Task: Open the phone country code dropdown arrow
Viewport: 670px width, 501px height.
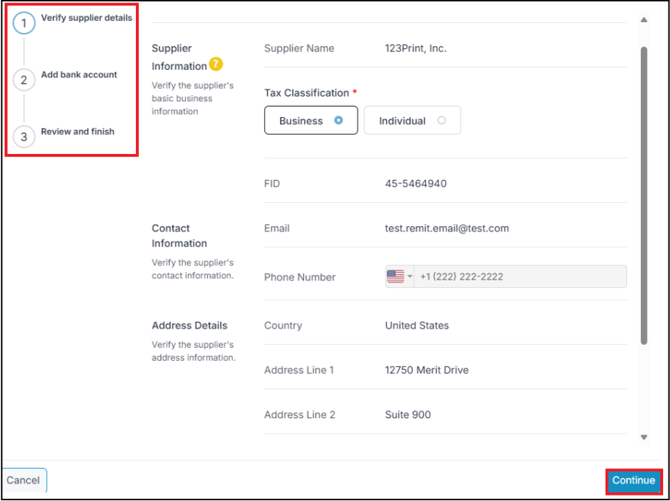Action: pos(410,277)
